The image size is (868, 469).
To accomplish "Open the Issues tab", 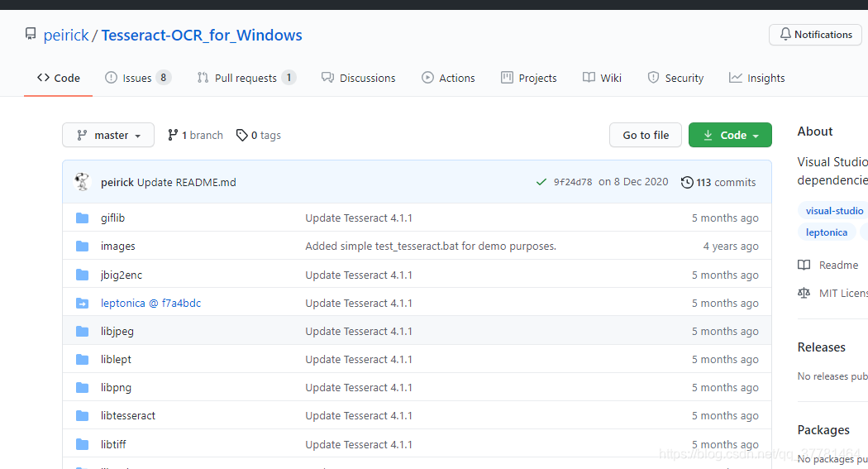I will pos(138,78).
